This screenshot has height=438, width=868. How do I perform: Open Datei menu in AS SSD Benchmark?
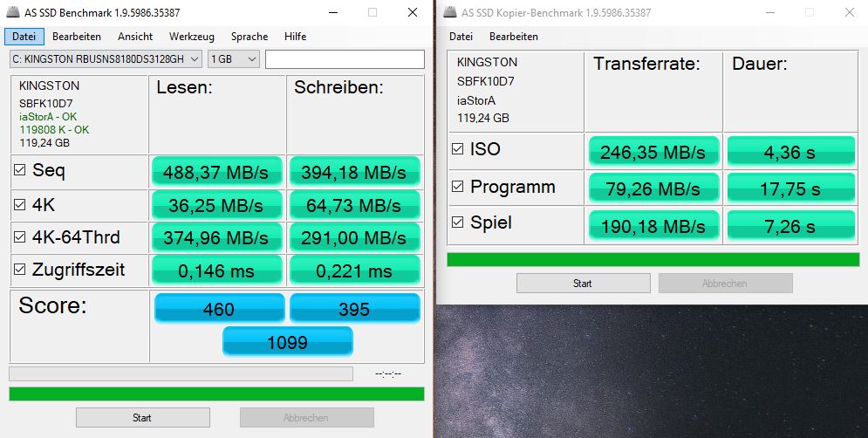pos(24,37)
